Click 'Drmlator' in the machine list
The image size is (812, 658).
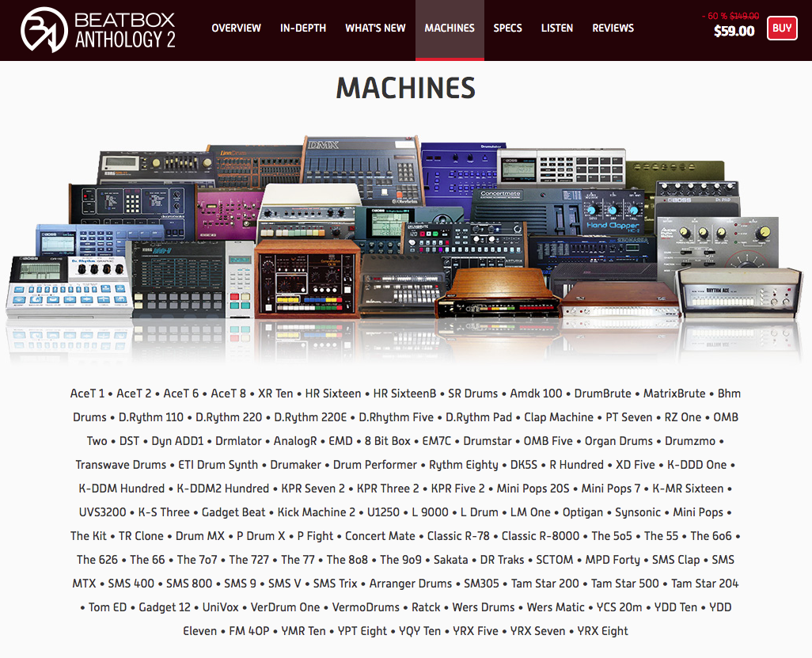point(238,441)
